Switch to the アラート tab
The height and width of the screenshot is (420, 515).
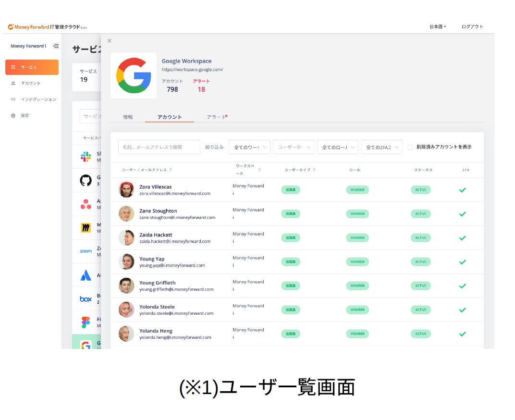(217, 117)
